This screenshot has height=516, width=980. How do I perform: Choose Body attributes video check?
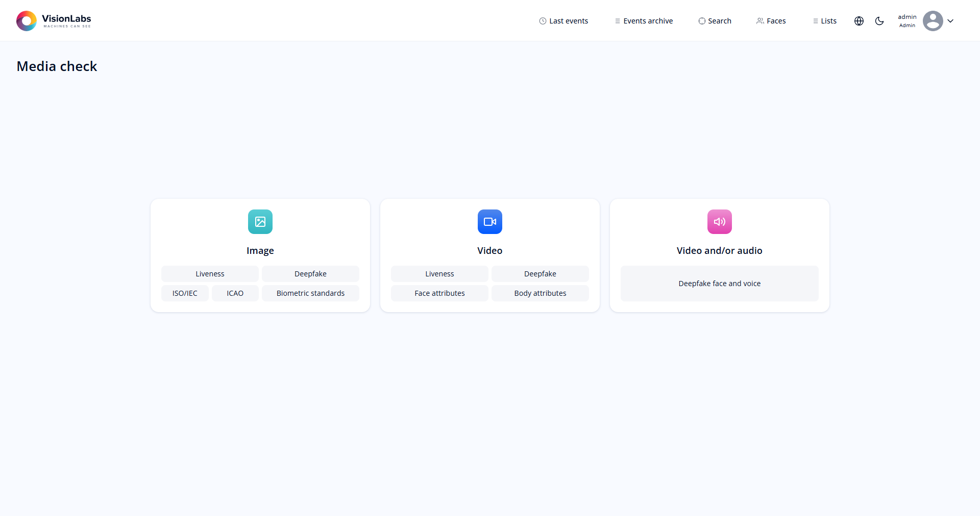coord(540,293)
